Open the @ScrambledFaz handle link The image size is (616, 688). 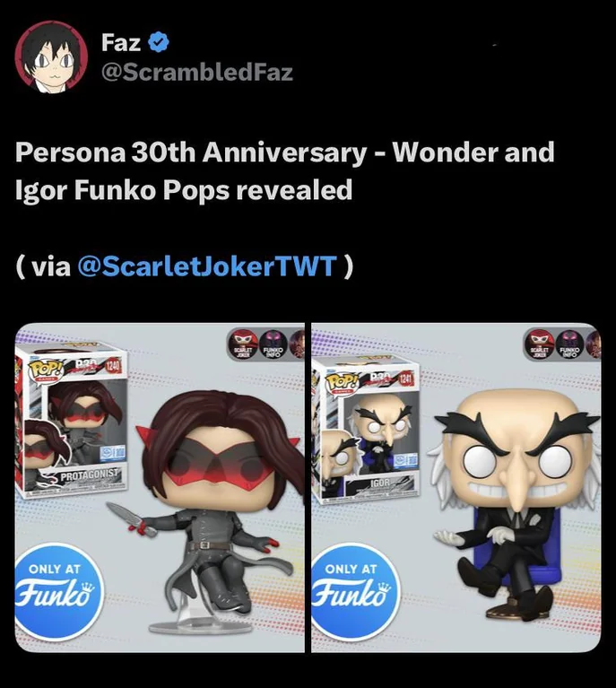click(197, 73)
